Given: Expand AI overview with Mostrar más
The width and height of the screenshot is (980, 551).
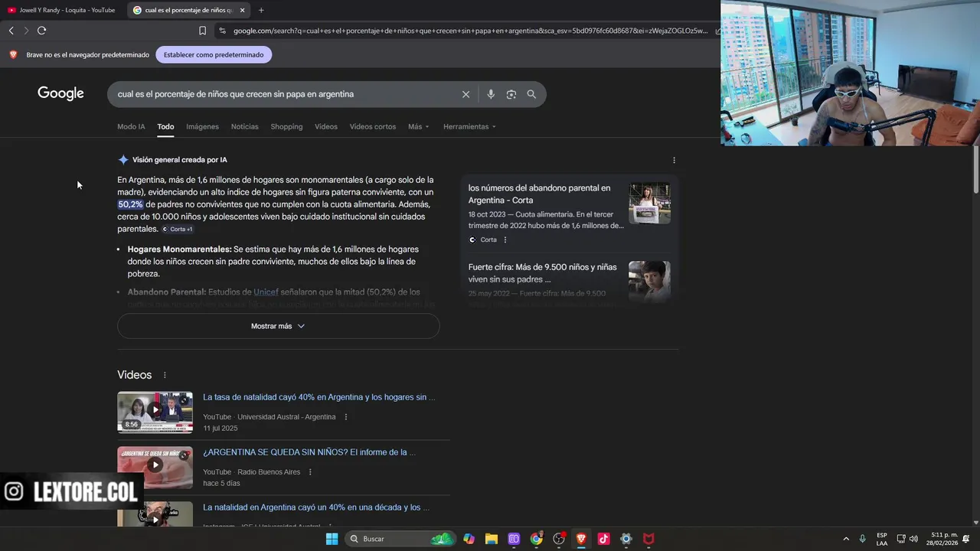Looking at the screenshot, I should [278, 326].
